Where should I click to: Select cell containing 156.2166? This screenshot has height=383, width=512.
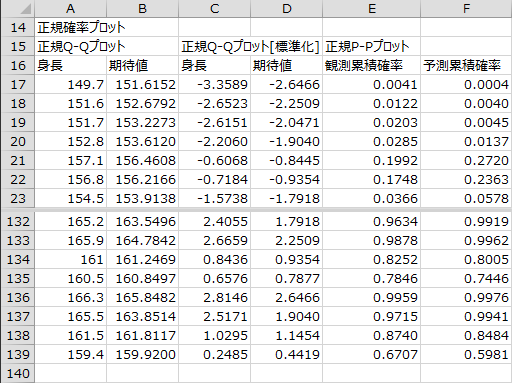tap(142, 179)
